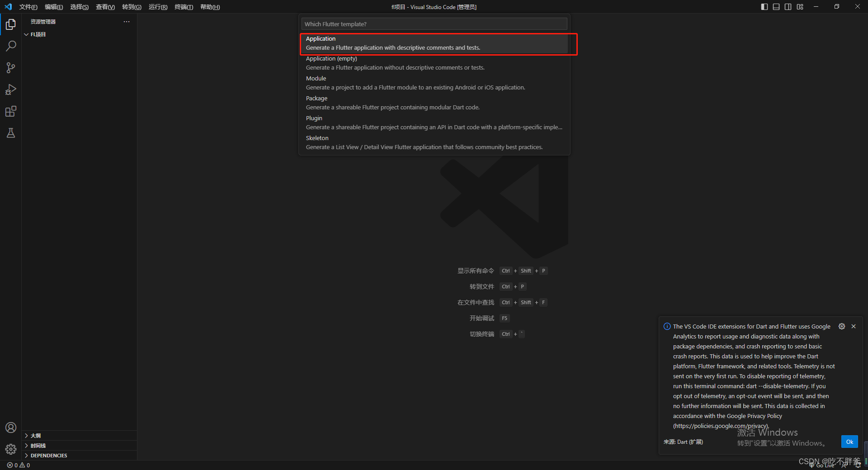Select the Plugin template

434,123
